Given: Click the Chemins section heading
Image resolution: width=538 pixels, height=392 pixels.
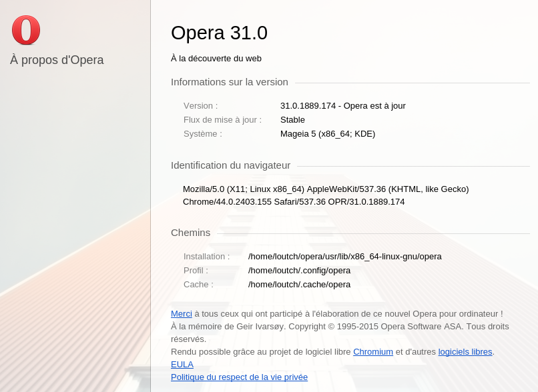Looking at the screenshot, I should pyautogui.click(x=191, y=233).
